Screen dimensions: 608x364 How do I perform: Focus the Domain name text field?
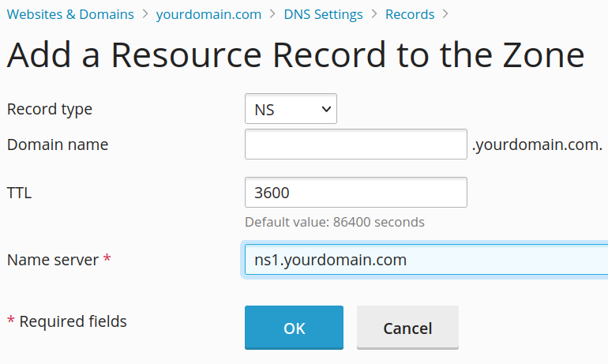[356, 144]
